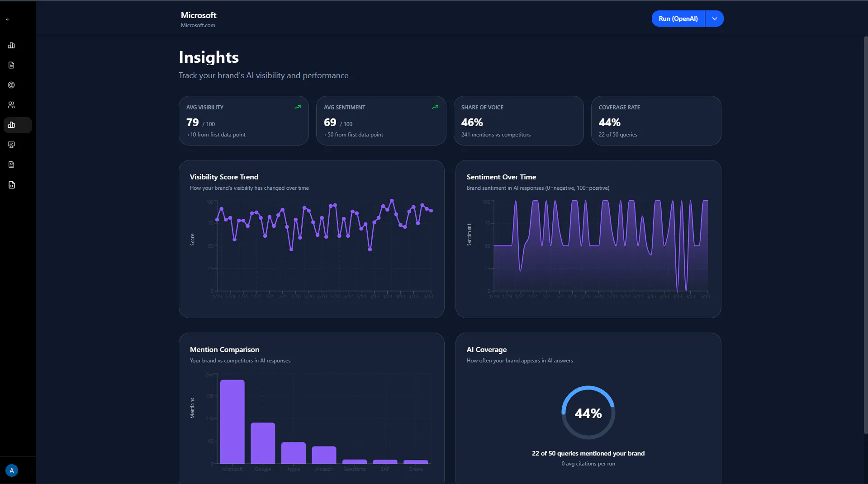This screenshot has width=868, height=484.
Task: Click '22 of 50 queries' card text
Action: pos(618,135)
